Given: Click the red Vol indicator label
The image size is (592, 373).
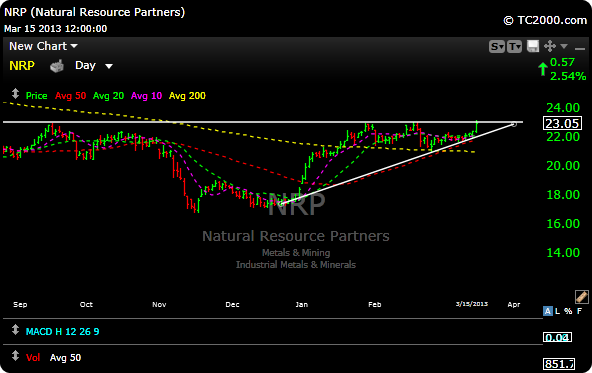Looking at the screenshot, I should (x=33, y=358).
